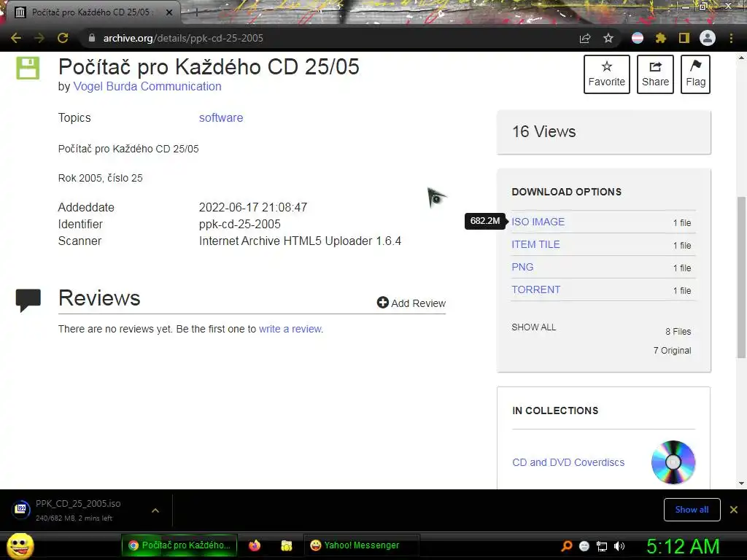Click the scrollbar up arrow
747x560 pixels.
pos(741,58)
